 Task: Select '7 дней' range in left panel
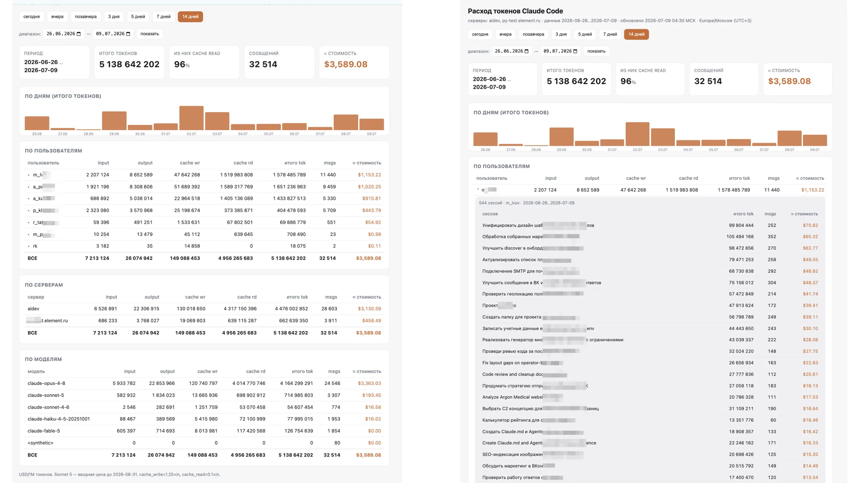tap(164, 16)
